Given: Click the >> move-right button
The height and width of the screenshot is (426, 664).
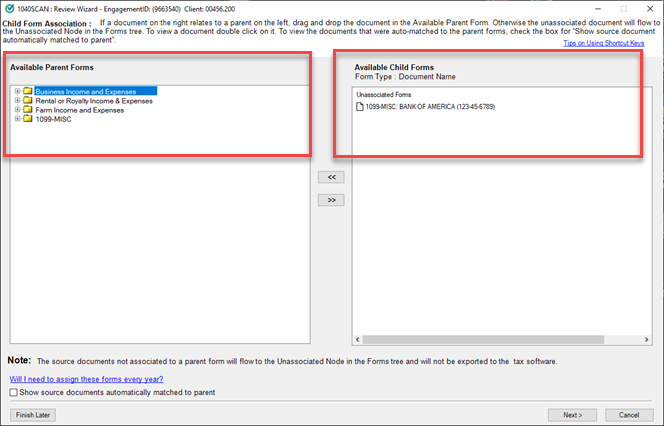Looking at the screenshot, I should [x=331, y=200].
